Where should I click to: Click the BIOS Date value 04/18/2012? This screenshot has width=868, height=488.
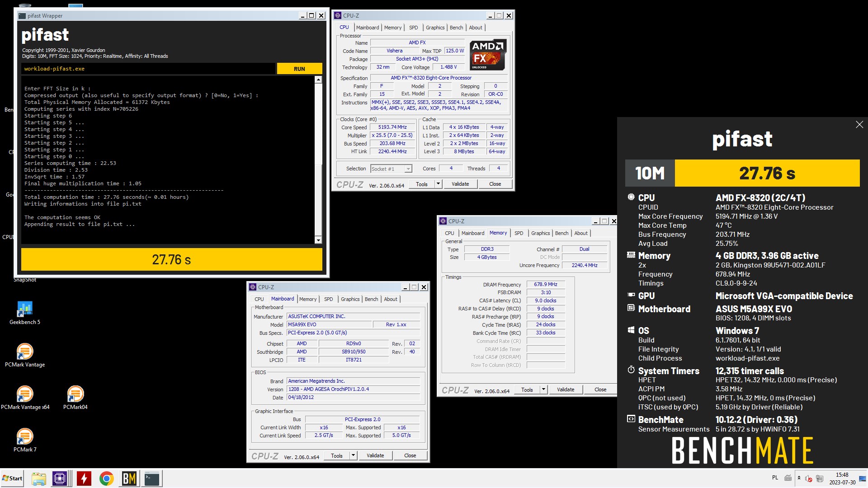[x=353, y=398]
